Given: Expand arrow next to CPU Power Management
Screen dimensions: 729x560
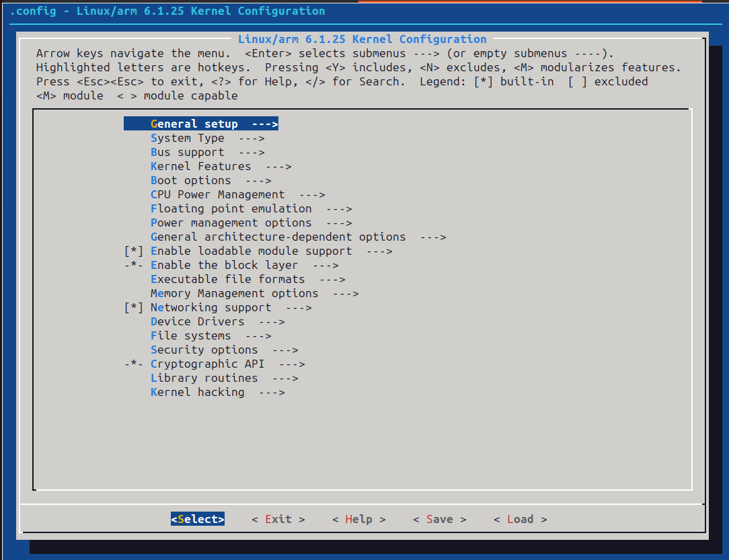Looking at the screenshot, I should (x=312, y=195).
